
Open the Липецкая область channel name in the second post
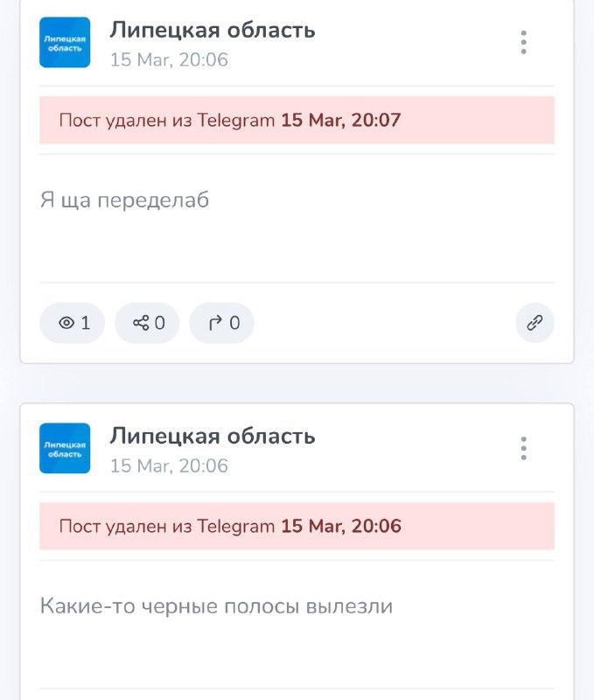pyautogui.click(x=213, y=436)
